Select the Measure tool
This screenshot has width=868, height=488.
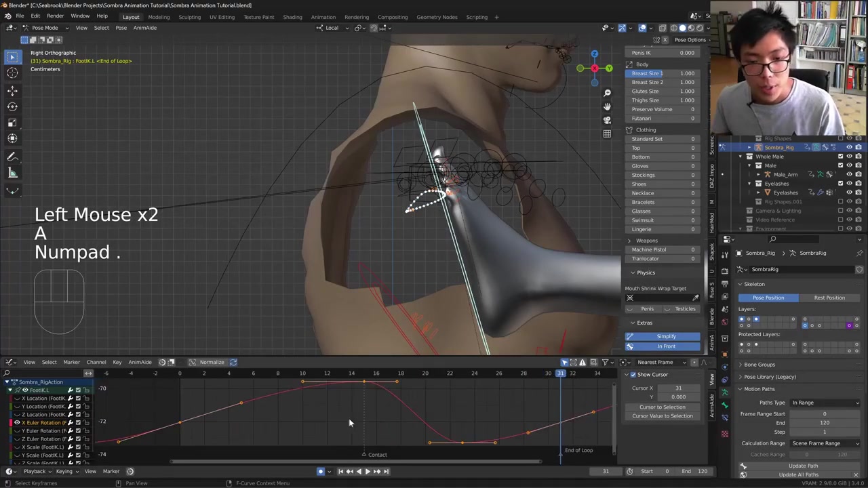pos(12,173)
